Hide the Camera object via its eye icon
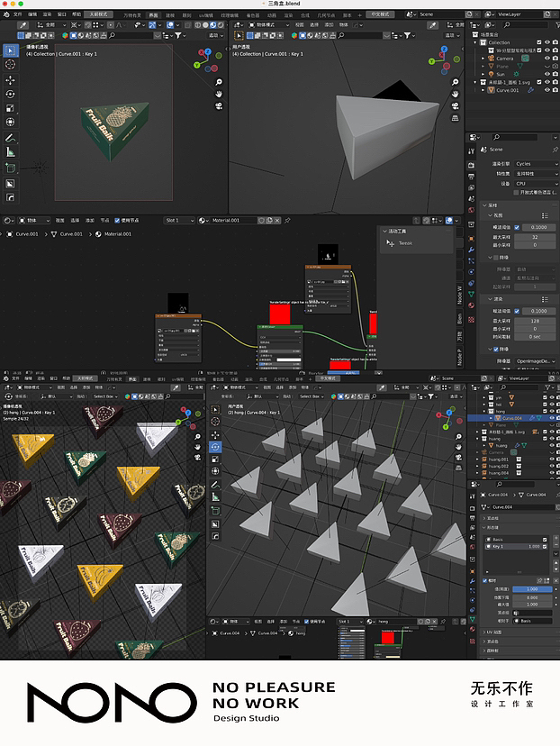This screenshot has width=560, height=746. 547,58
